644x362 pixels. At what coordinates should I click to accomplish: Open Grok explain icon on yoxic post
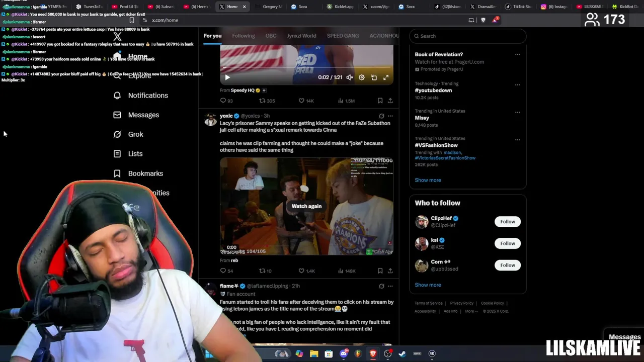[381, 116]
